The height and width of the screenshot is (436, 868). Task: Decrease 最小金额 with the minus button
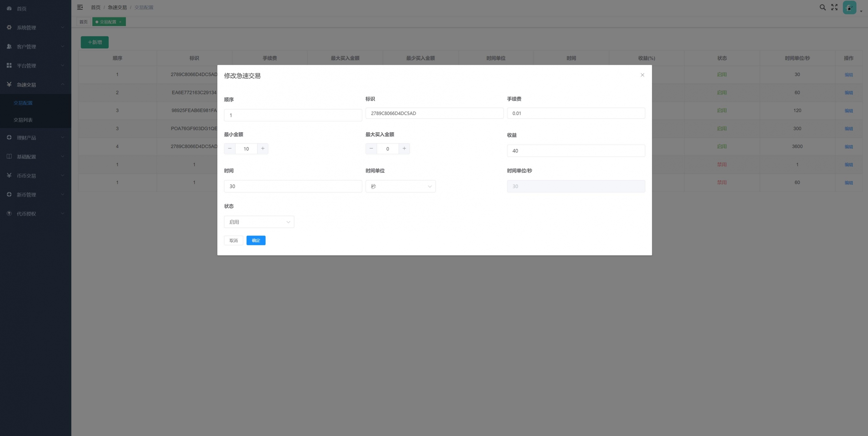pyautogui.click(x=230, y=149)
